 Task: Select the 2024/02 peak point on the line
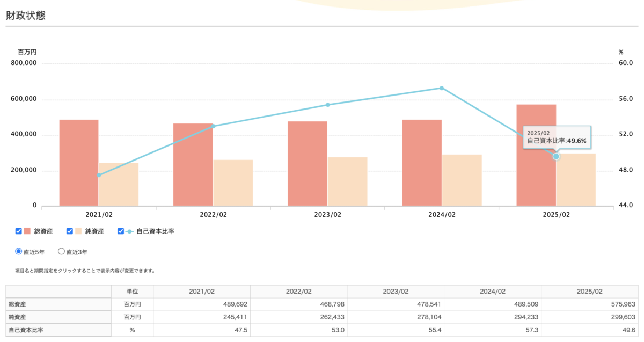click(x=442, y=88)
